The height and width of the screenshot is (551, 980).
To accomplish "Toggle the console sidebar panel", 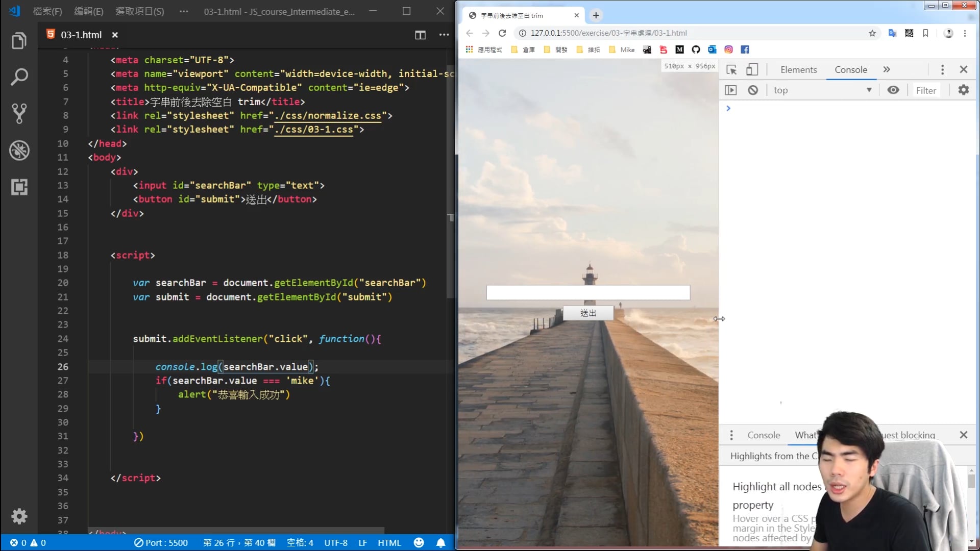I will 731,90.
